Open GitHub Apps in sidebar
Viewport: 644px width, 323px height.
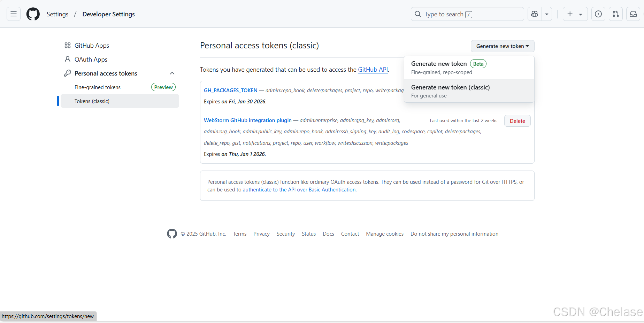click(x=120, y=45)
